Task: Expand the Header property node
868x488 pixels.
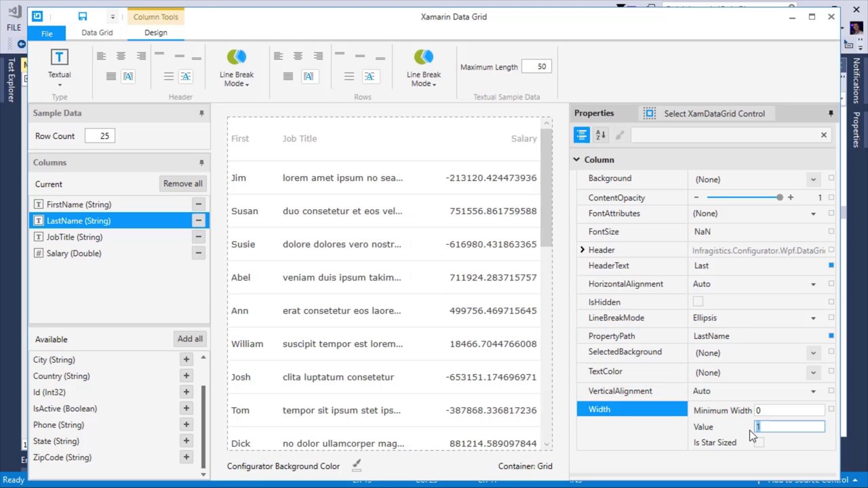Action: coord(583,250)
